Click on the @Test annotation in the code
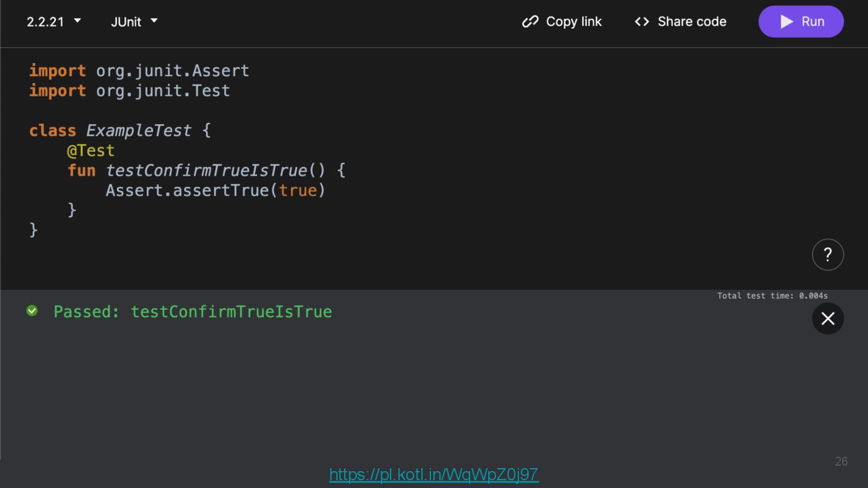 [x=90, y=150]
